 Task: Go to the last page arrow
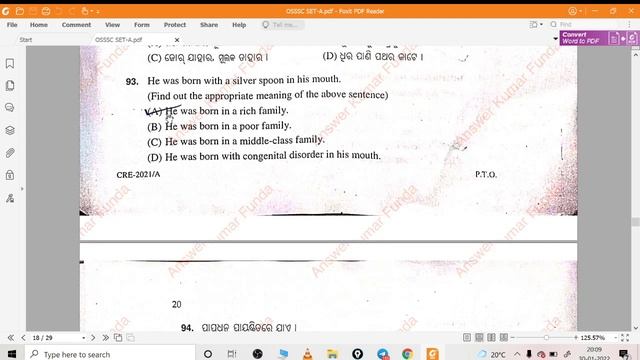(x=105, y=338)
